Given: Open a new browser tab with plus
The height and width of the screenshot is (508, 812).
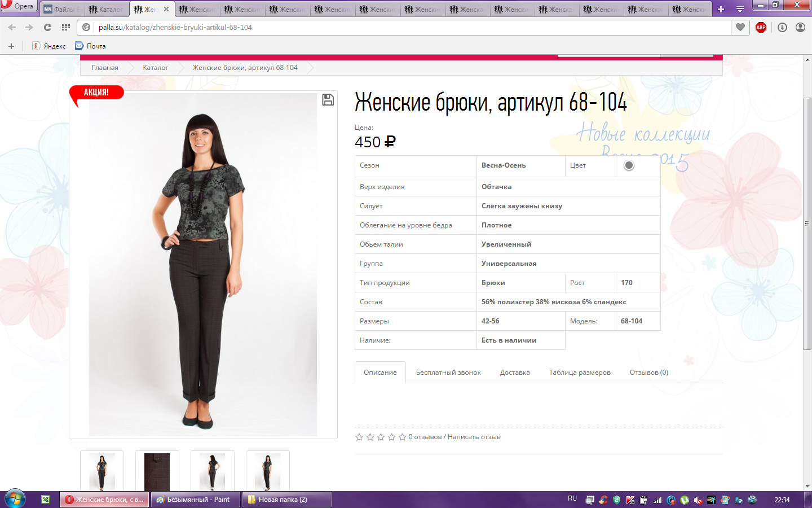Looking at the screenshot, I should tap(721, 9).
